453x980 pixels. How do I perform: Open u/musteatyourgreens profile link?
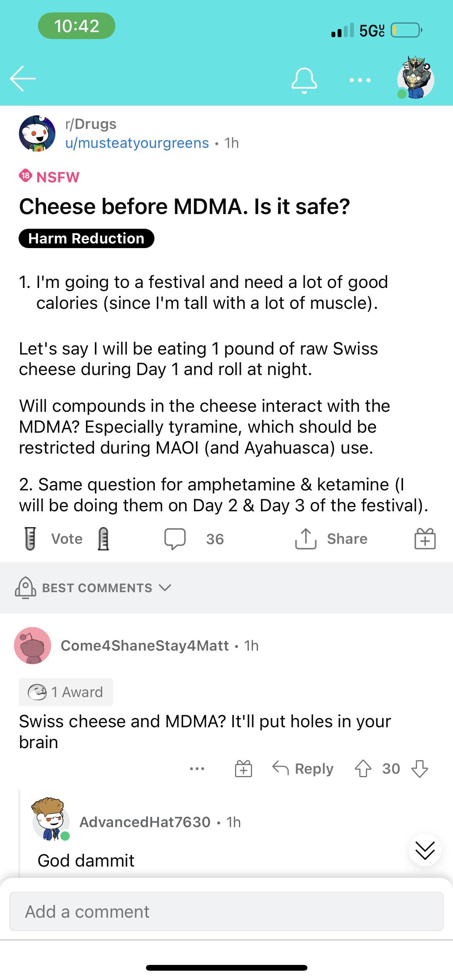tap(137, 143)
